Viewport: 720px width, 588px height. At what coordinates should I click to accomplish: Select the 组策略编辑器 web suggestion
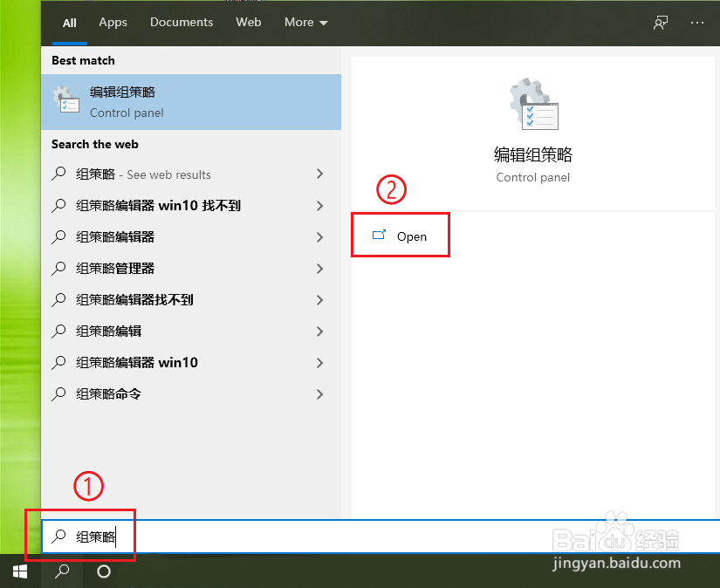pyautogui.click(x=191, y=236)
